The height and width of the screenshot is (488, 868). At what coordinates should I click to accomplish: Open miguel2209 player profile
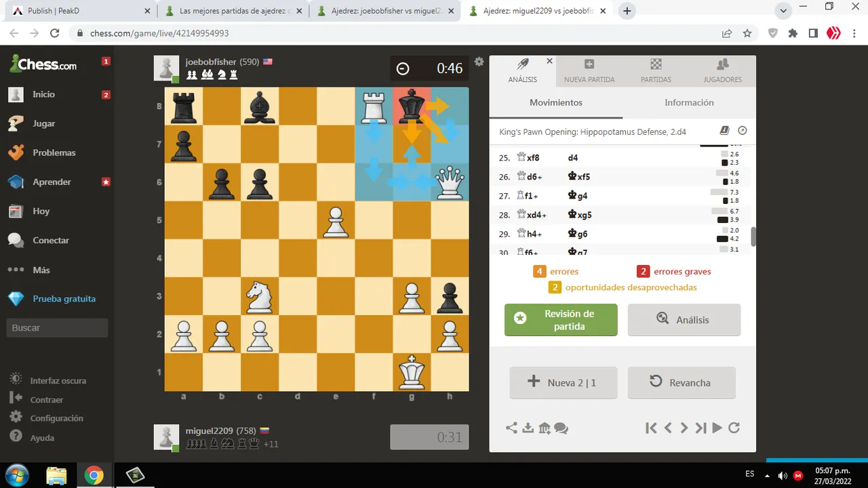(209, 430)
